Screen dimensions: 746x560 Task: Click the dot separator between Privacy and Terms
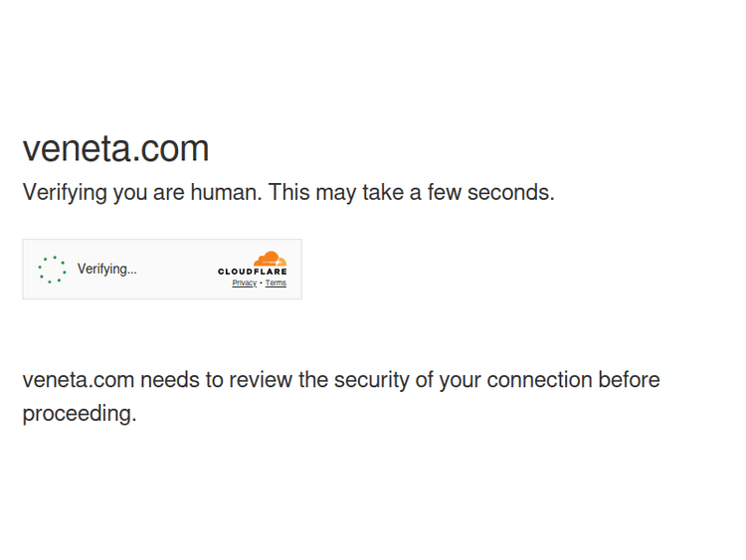click(x=261, y=283)
